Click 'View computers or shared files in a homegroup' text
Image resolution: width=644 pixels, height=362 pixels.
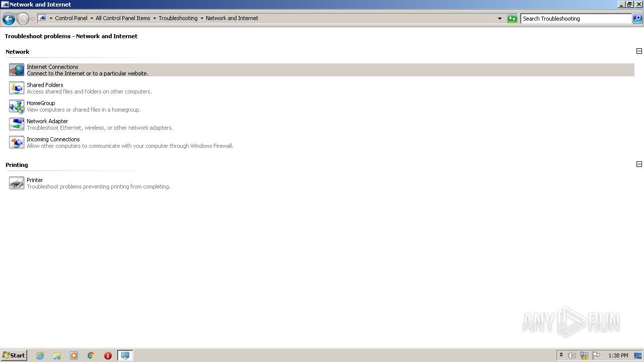pos(84,110)
